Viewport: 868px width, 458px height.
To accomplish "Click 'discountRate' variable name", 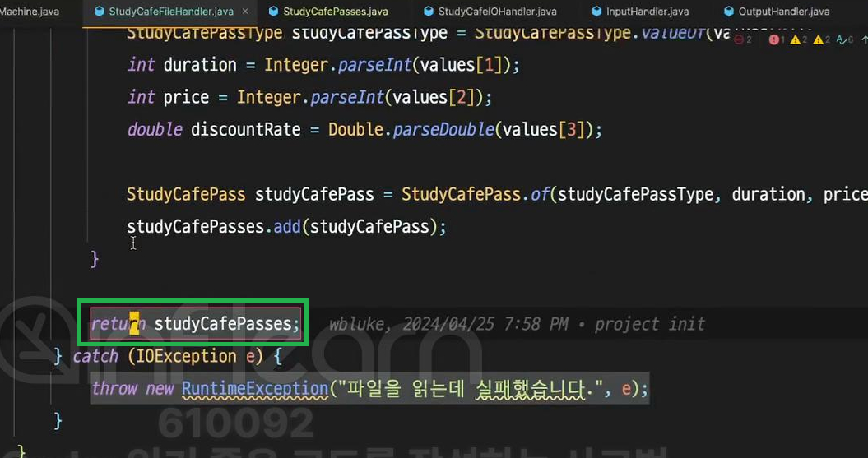I will (245, 130).
